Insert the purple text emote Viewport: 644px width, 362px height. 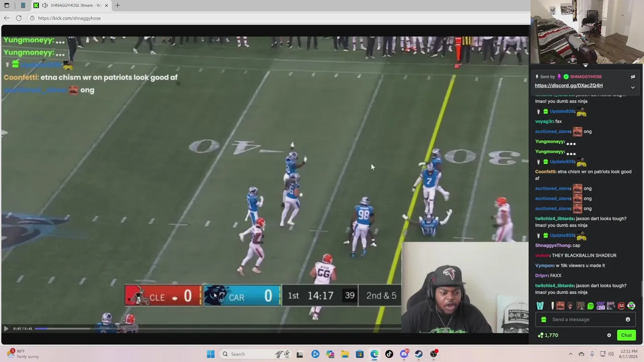point(601,306)
